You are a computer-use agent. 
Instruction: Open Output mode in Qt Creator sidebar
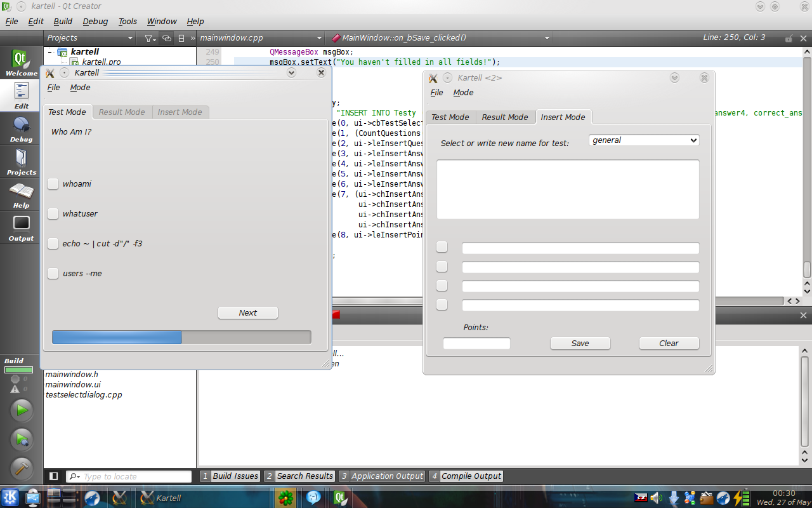click(22, 227)
